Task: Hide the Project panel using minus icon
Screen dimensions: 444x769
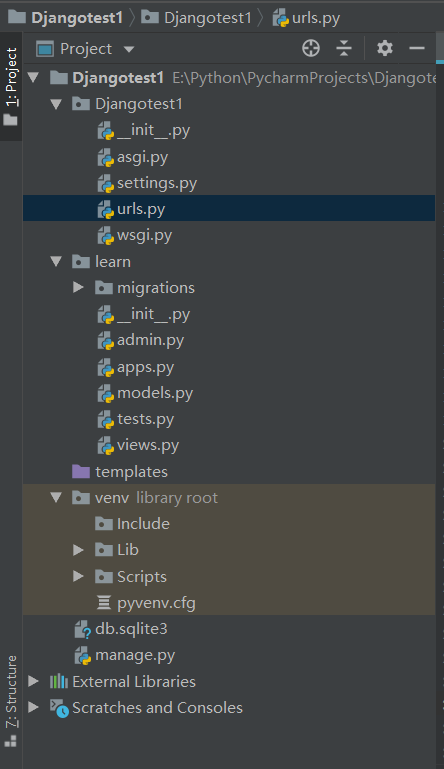Action: [417, 49]
